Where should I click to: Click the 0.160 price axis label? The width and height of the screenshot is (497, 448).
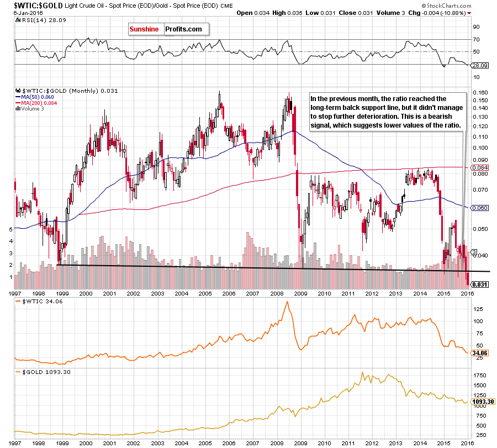click(480, 93)
